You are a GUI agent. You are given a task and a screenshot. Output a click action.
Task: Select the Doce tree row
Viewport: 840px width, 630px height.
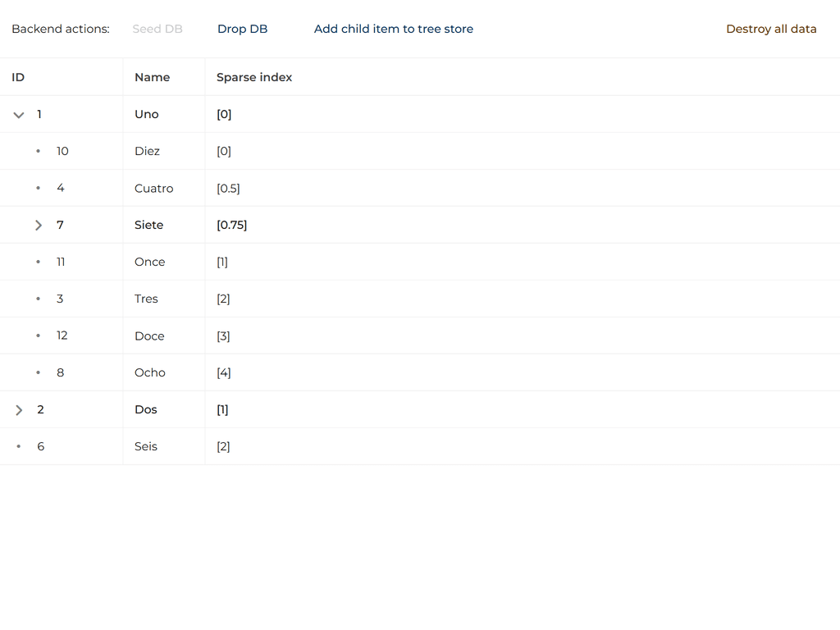[x=149, y=336]
